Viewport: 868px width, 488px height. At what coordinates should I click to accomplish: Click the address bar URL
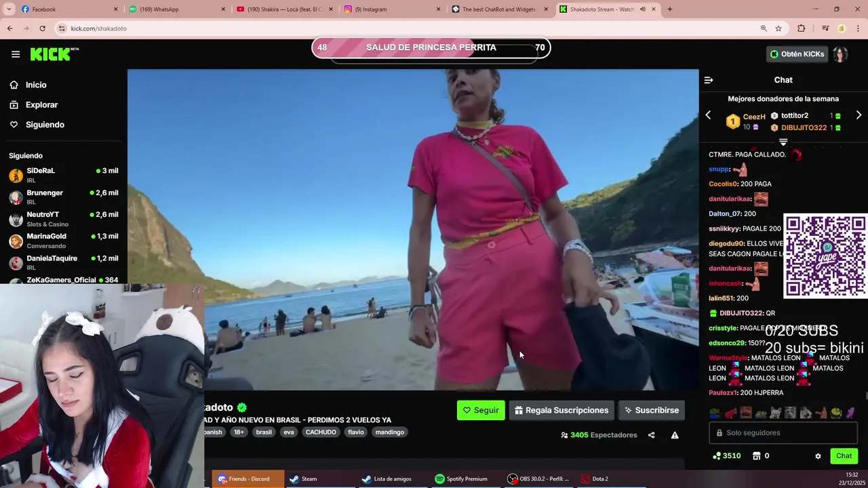pyautogui.click(x=99, y=28)
